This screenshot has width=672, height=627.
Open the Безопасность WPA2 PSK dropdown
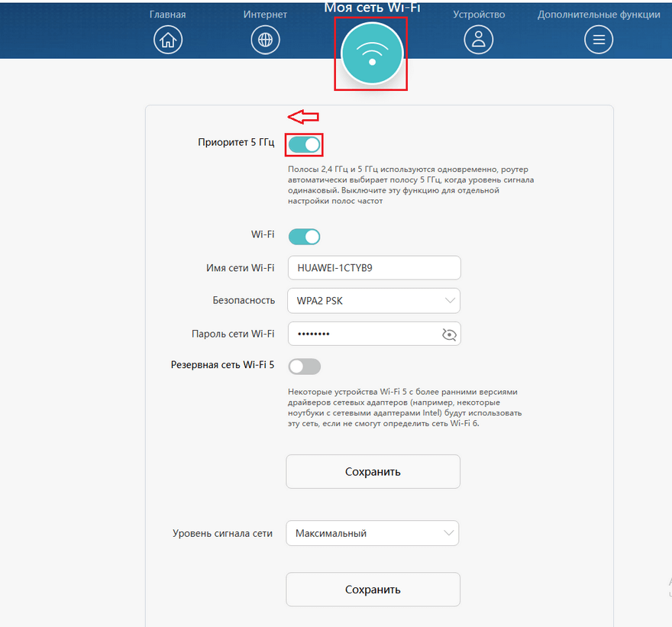point(373,301)
